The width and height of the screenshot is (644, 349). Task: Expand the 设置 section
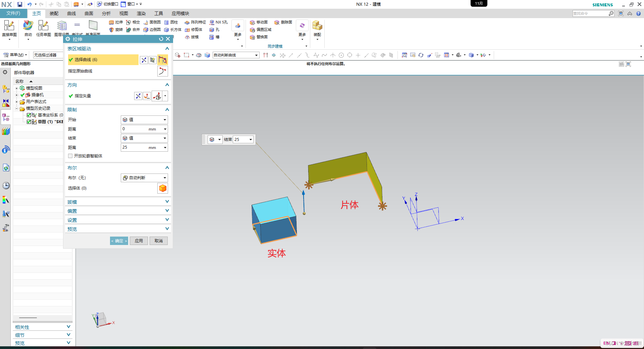(x=118, y=220)
